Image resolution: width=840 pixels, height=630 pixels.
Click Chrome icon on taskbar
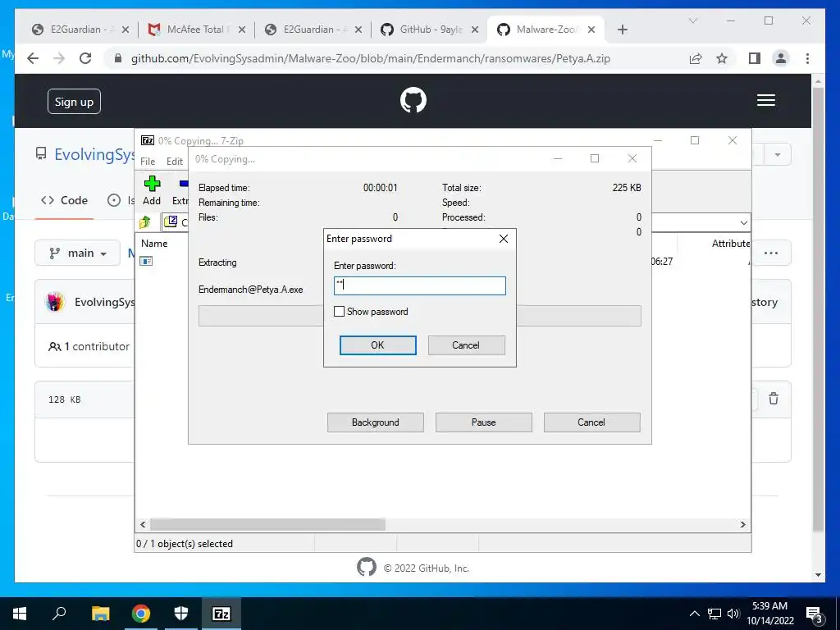(140, 614)
